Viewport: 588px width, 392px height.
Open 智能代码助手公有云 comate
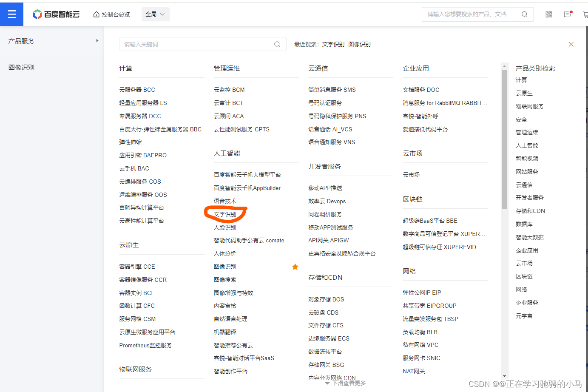[249, 240]
